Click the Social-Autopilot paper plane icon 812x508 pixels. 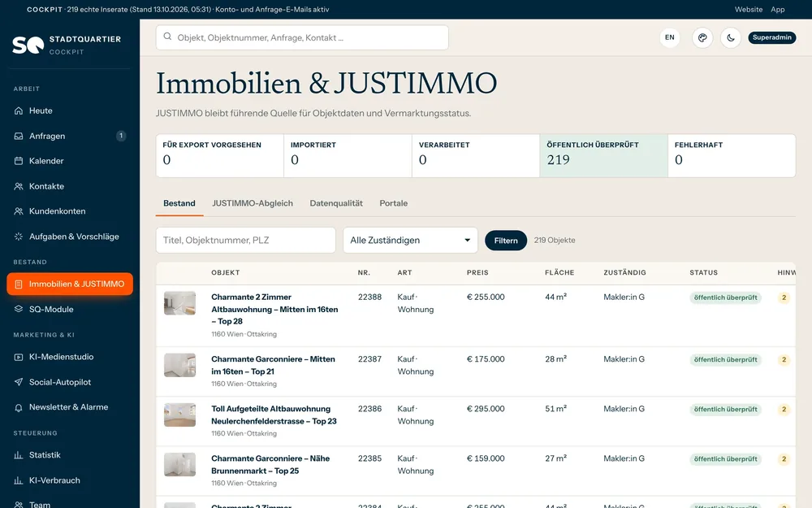(19, 382)
